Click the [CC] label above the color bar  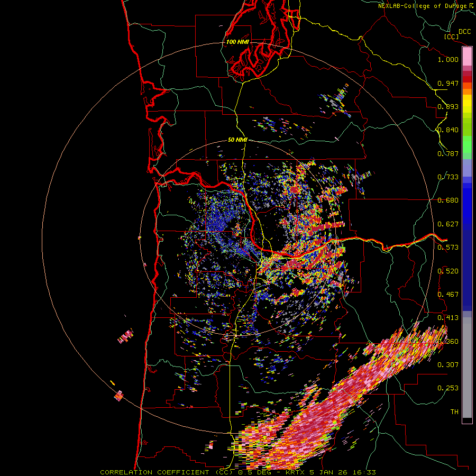pyautogui.click(x=452, y=36)
